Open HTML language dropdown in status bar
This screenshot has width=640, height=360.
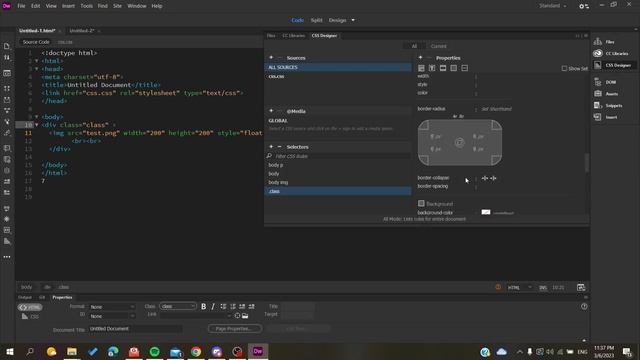(520, 287)
